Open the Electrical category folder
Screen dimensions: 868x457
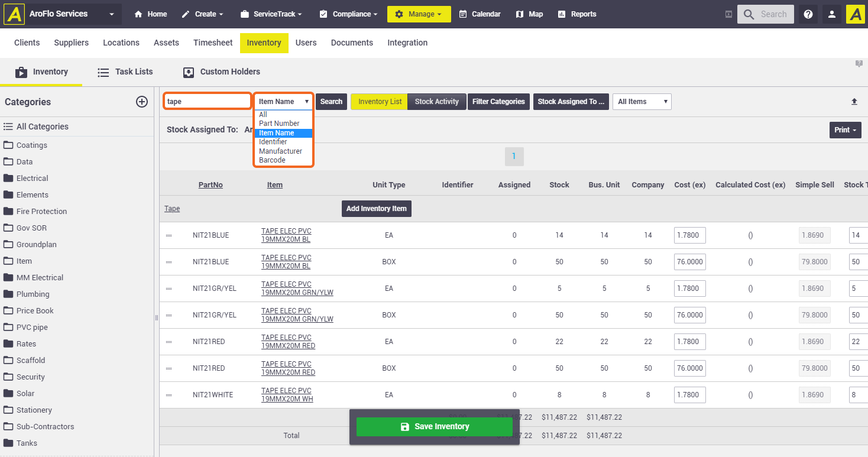[32, 178]
